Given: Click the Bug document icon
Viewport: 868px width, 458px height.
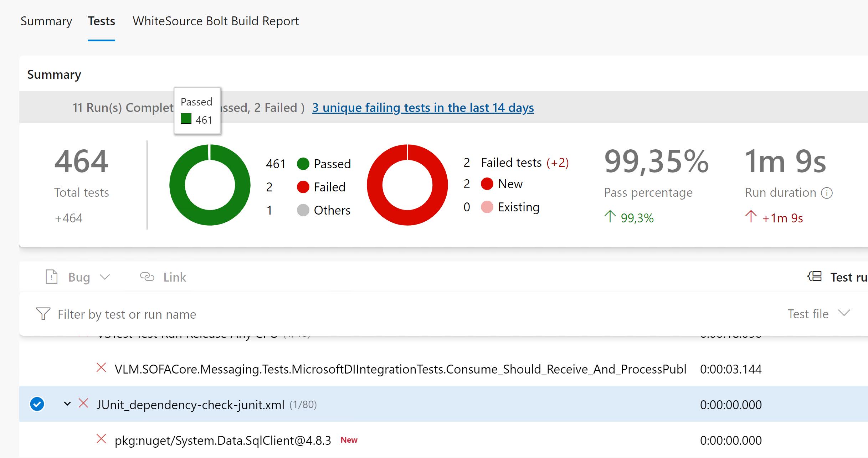Looking at the screenshot, I should tap(52, 277).
